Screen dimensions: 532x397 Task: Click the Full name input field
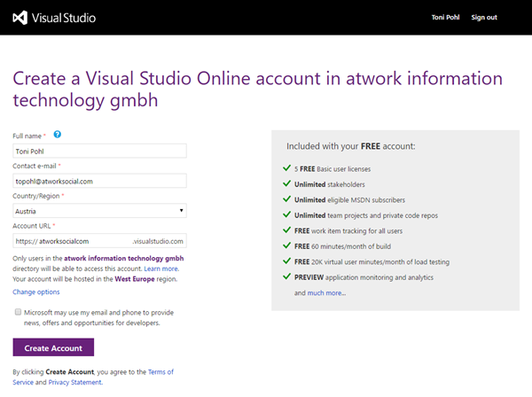pyautogui.click(x=99, y=151)
